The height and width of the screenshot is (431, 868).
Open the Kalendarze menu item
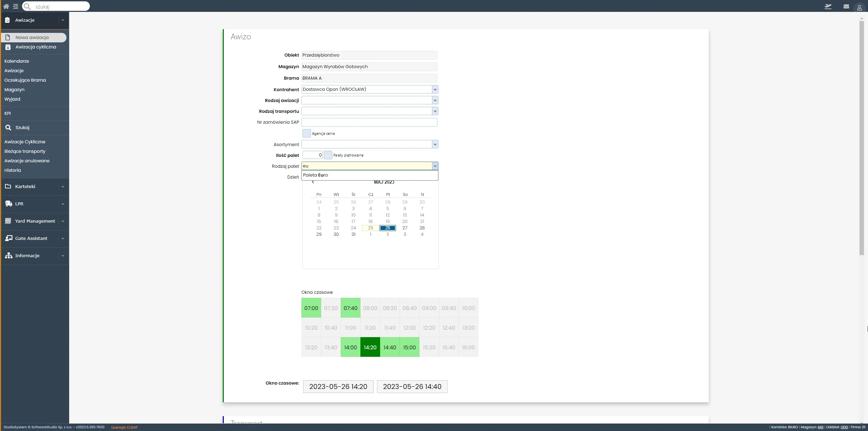pos(17,61)
